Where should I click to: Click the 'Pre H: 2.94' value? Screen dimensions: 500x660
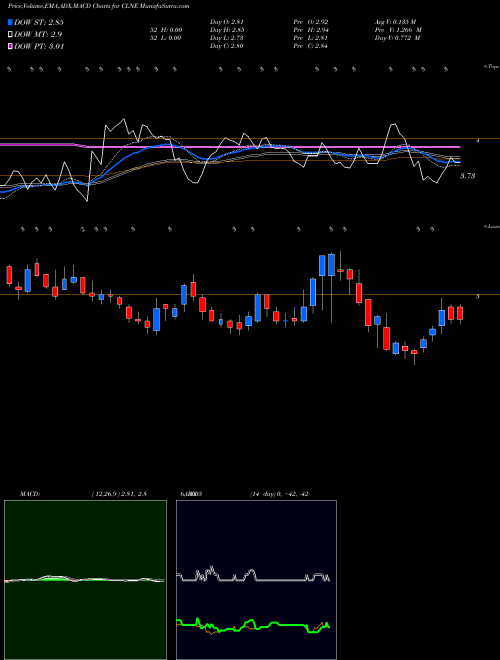[311, 30]
